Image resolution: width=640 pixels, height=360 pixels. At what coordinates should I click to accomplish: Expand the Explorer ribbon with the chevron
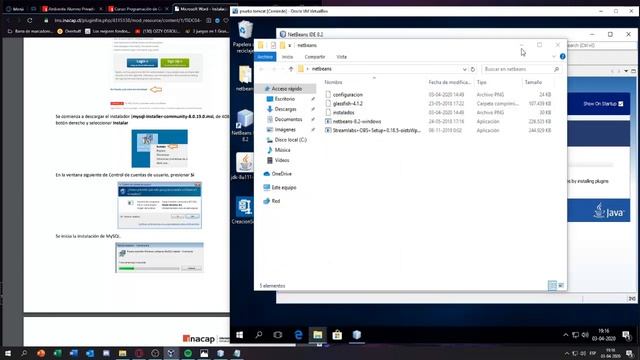tap(554, 56)
